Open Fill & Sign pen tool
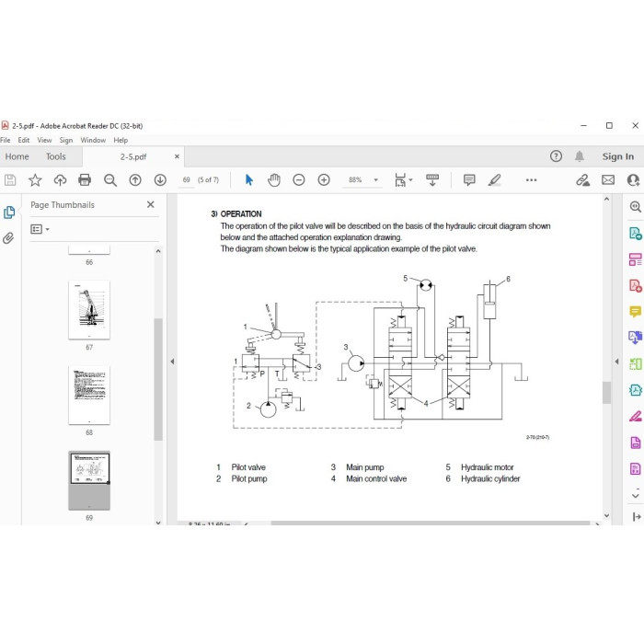This screenshot has height=644, width=644. pyautogui.click(x=635, y=416)
